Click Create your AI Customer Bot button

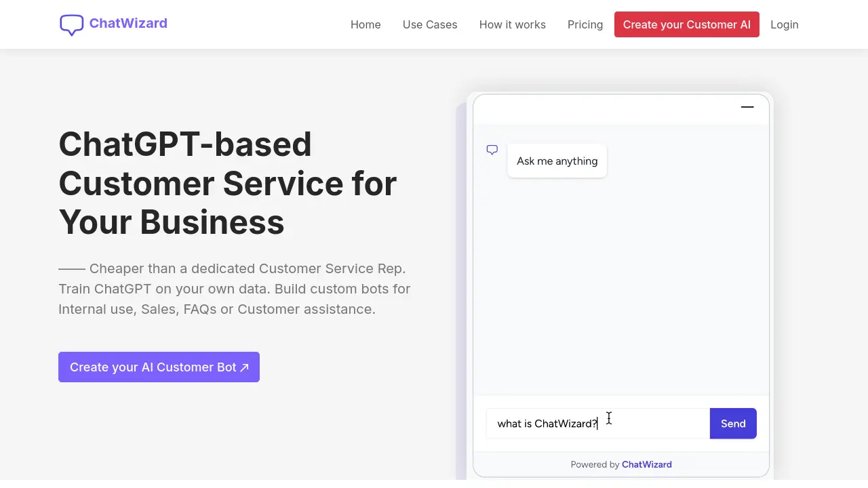coord(159,367)
